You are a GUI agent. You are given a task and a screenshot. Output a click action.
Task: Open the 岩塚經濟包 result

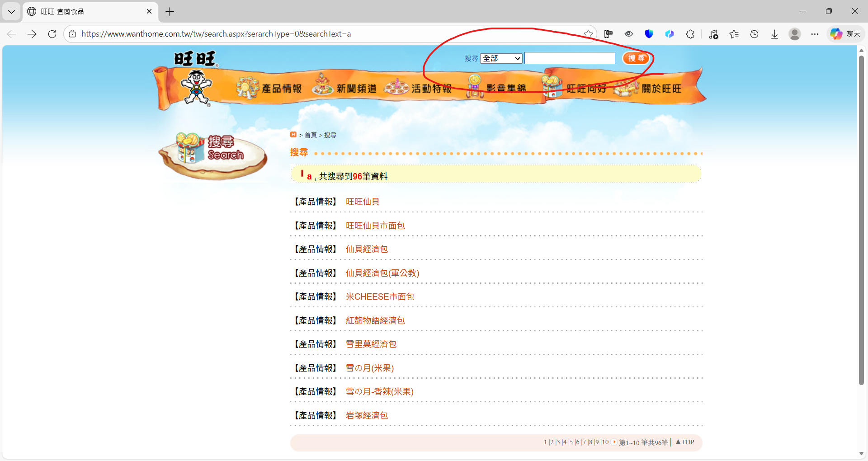click(367, 415)
